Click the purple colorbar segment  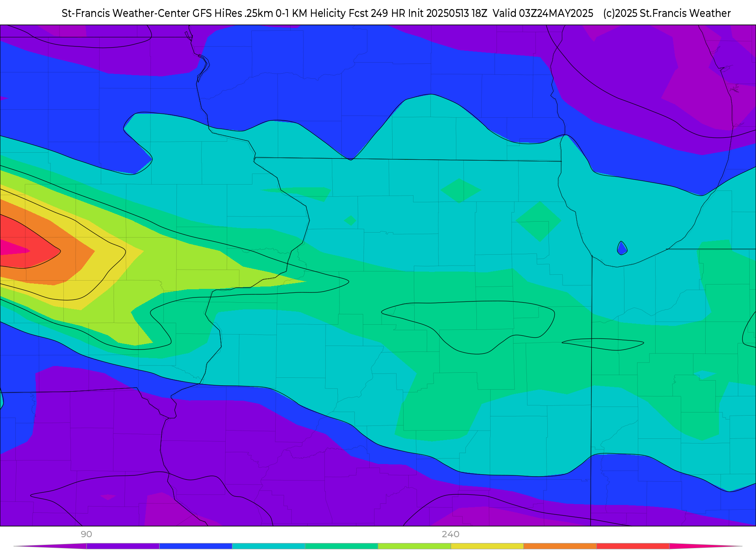[123, 546]
